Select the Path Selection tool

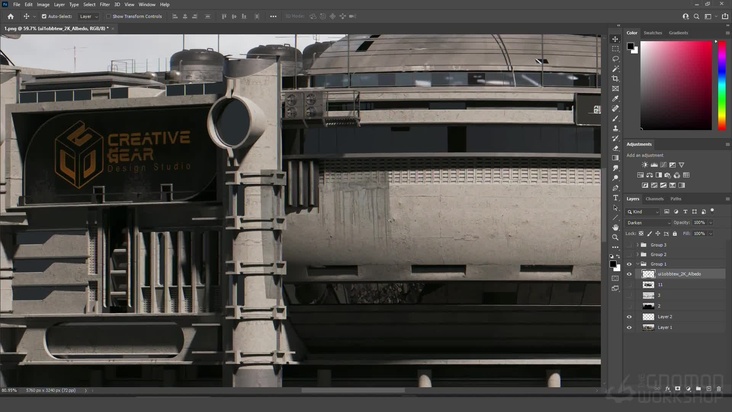[x=615, y=208]
